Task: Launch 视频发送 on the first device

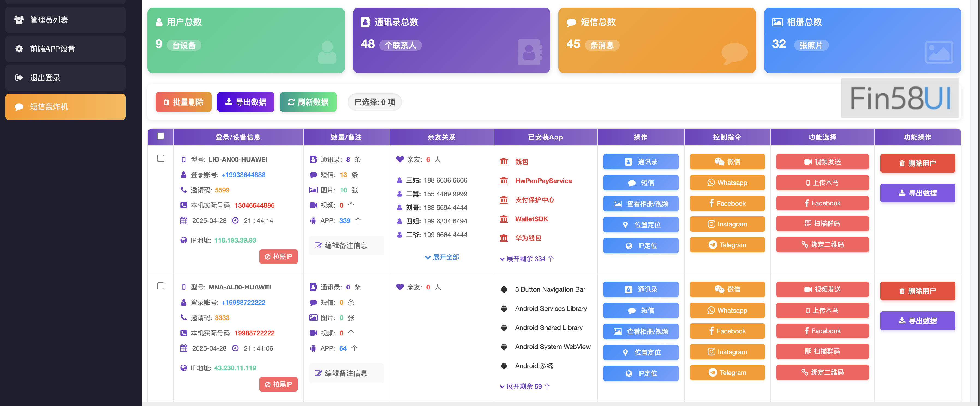Action: tap(823, 161)
